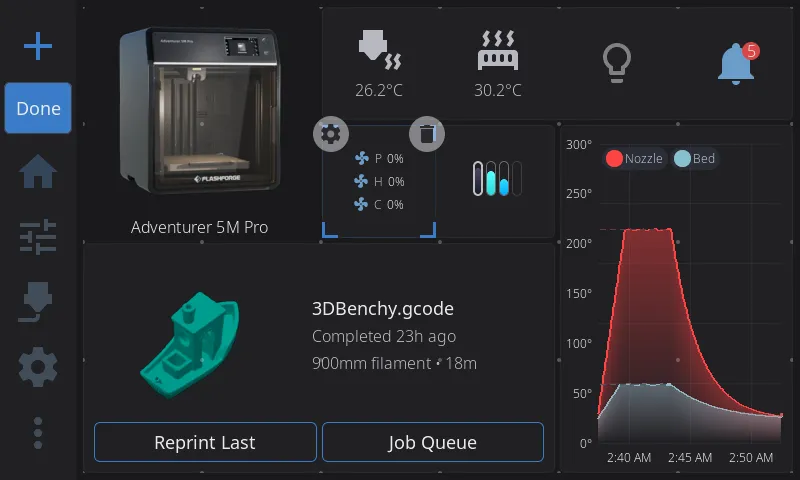The height and width of the screenshot is (480, 800).
Task: Click the Adventurer 5M Pro label
Action: click(199, 227)
